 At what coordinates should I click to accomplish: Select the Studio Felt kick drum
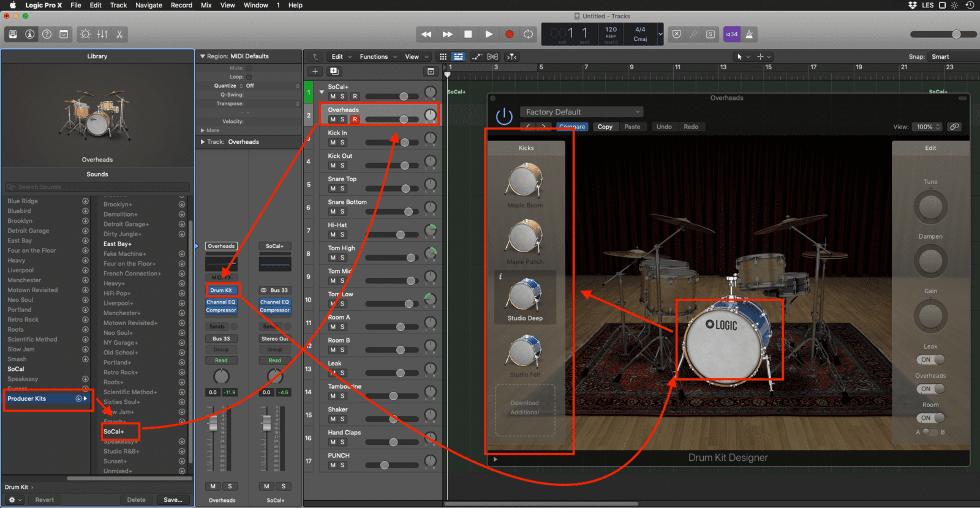[x=525, y=355]
